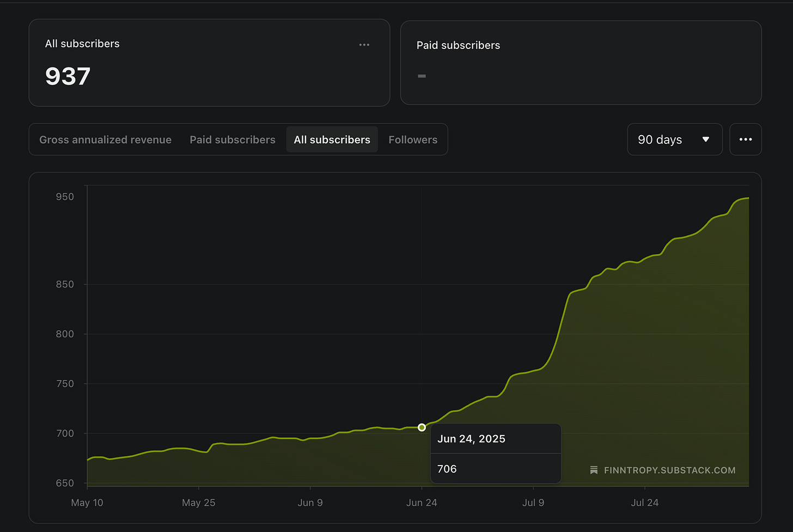Image resolution: width=793 pixels, height=532 pixels.
Task: Open chart more options ellipsis button
Action: pos(745,139)
